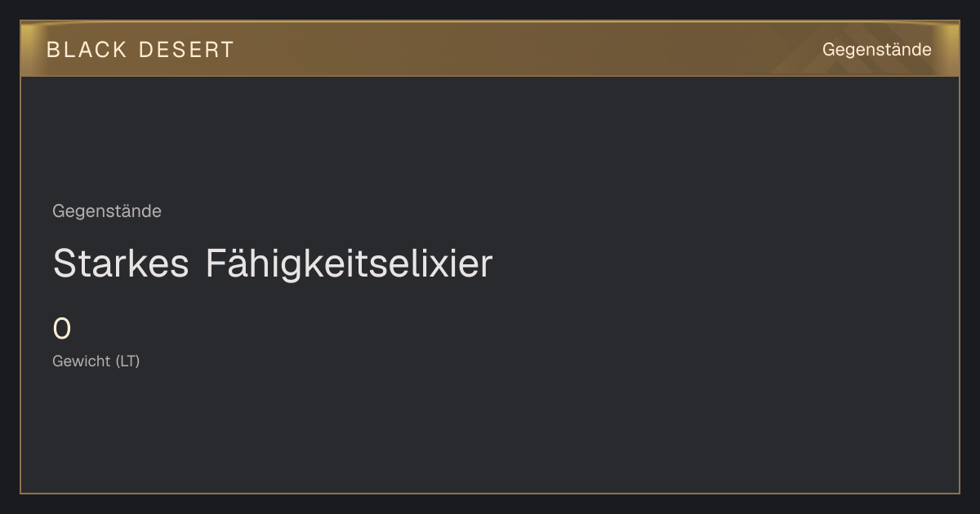The image size is (980, 514).
Task: Click the empty middle of the gold header
Action: [523, 50]
